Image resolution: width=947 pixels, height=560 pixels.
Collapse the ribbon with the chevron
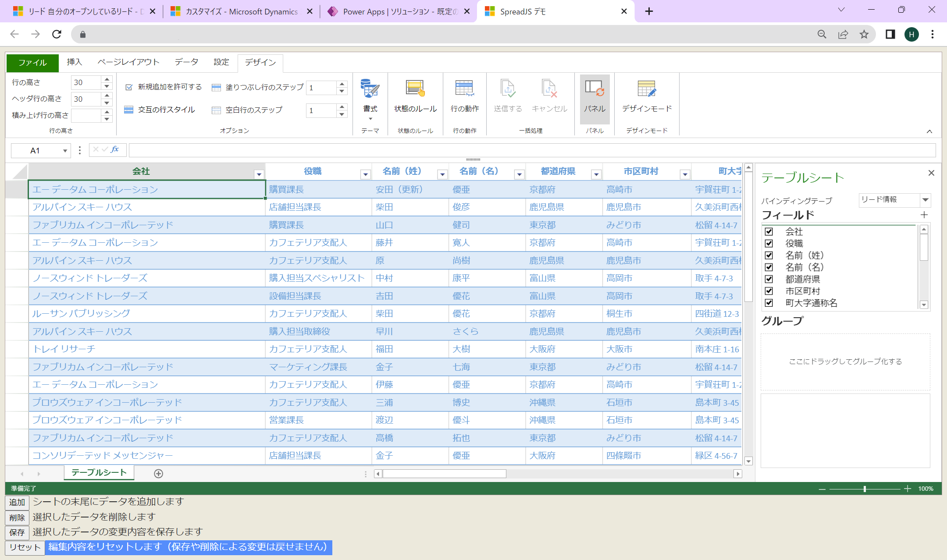pyautogui.click(x=929, y=131)
